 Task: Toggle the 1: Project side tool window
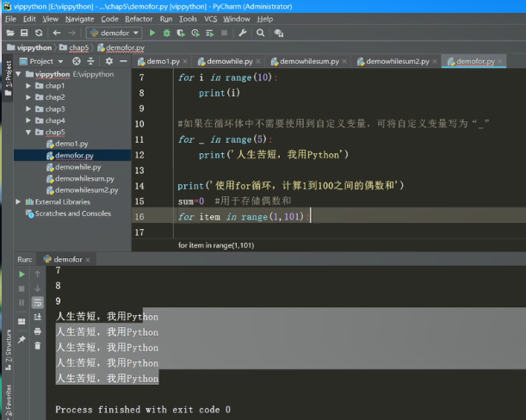[x=8, y=77]
